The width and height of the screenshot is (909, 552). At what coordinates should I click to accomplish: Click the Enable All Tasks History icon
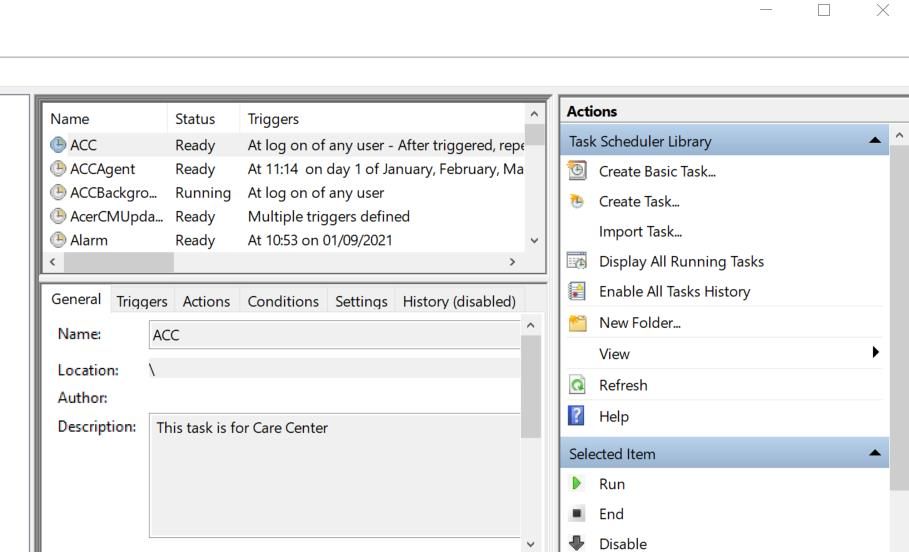pyautogui.click(x=577, y=291)
